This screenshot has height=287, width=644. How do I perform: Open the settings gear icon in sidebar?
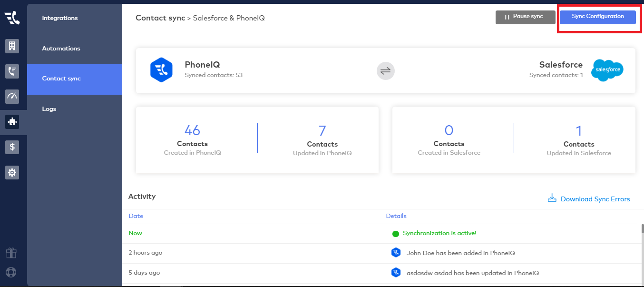pyautogui.click(x=12, y=172)
